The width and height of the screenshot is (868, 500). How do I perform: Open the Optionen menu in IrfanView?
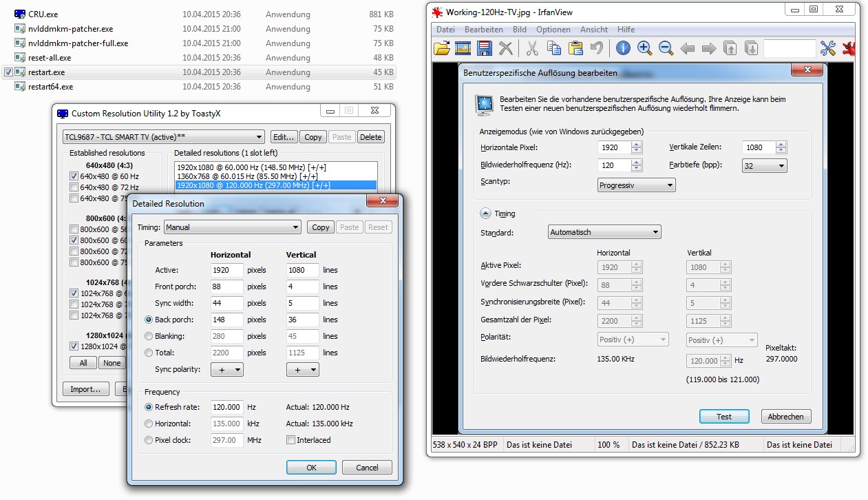(553, 30)
